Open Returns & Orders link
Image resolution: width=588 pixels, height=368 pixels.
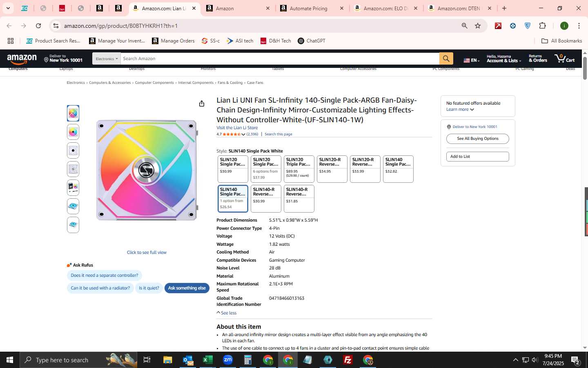[x=537, y=58]
